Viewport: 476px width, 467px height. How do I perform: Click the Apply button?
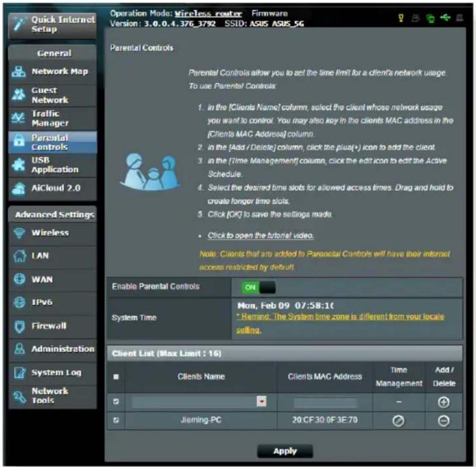[x=285, y=451]
